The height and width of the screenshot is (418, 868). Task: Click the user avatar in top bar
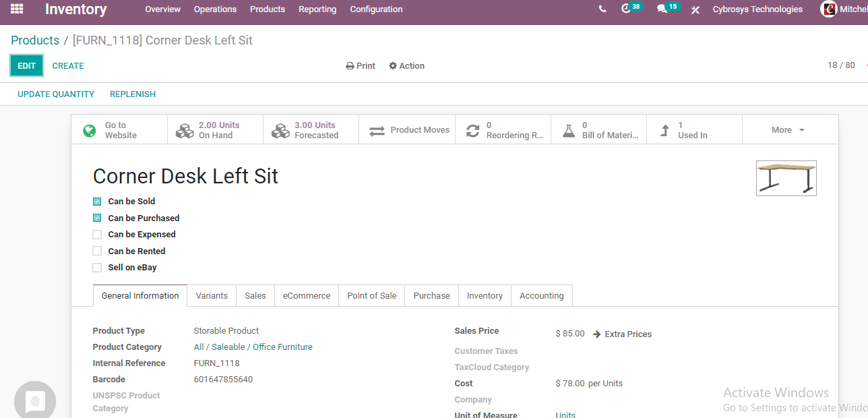[x=829, y=9]
